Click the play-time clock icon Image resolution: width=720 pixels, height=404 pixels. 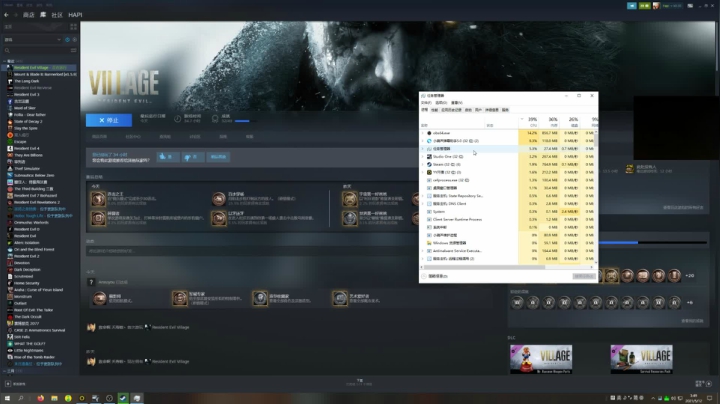point(177,119)
